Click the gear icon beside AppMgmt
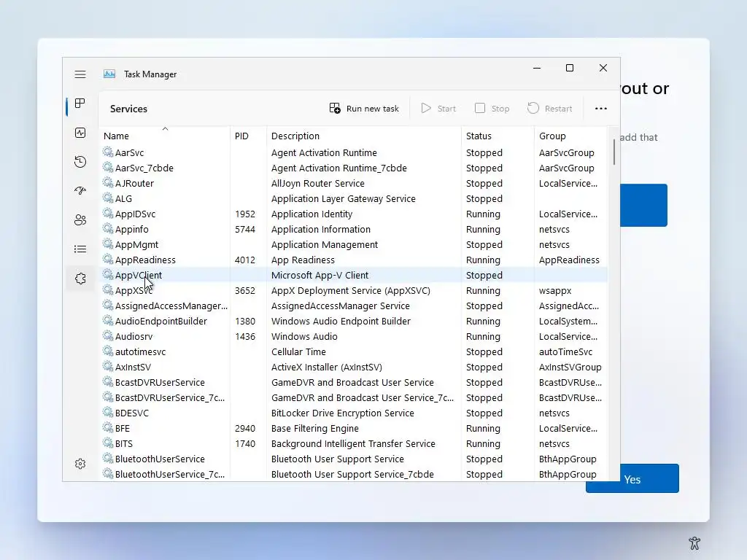Viewport: 747px width, 560px height. point(108,244)
